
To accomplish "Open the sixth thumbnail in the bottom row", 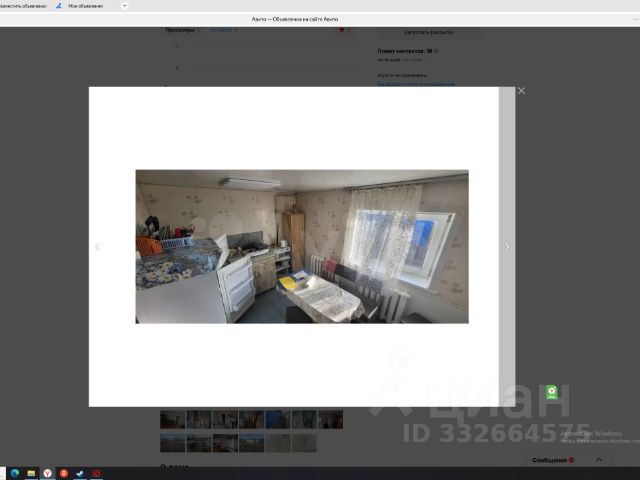I will 304,443.
